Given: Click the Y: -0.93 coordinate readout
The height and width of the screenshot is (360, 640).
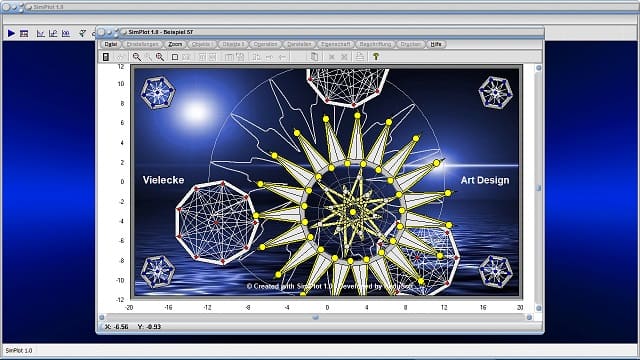Looking at the screenshot, I should click(149, 327).
